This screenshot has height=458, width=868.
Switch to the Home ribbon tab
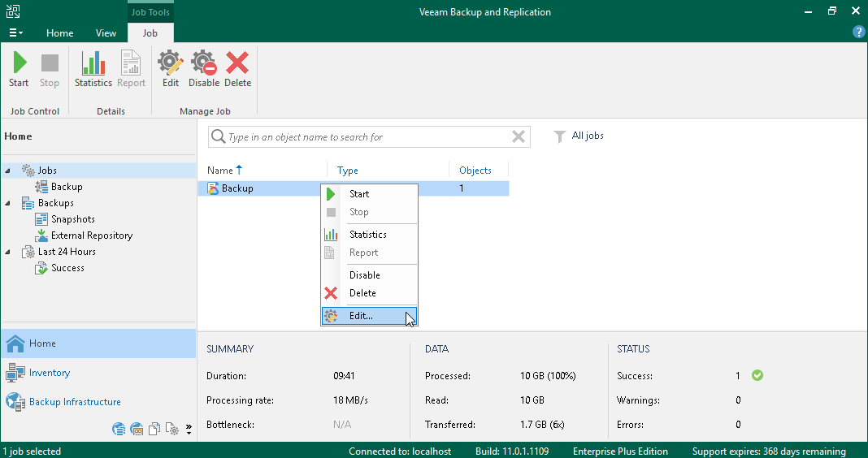coord(60,33)
